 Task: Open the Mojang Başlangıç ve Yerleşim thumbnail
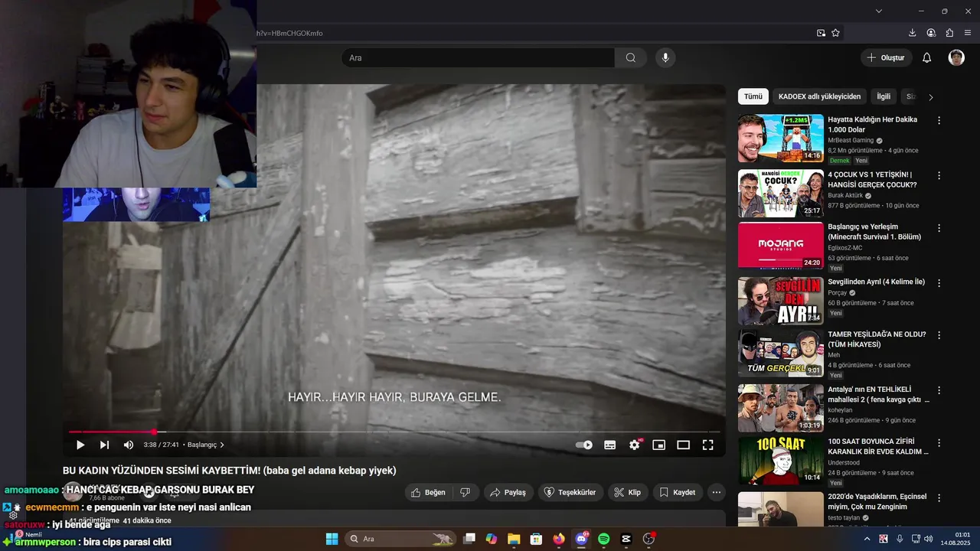[x=781, y=246]
